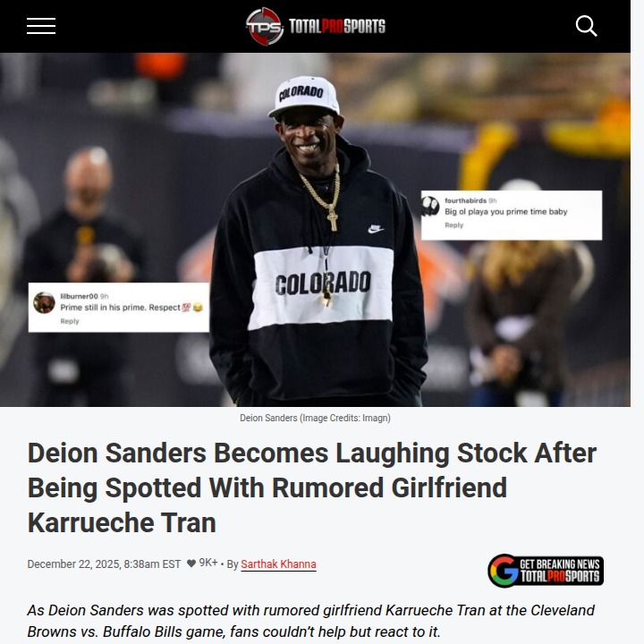
Task: Click the lilburner00 username
Action: point(79,296)
